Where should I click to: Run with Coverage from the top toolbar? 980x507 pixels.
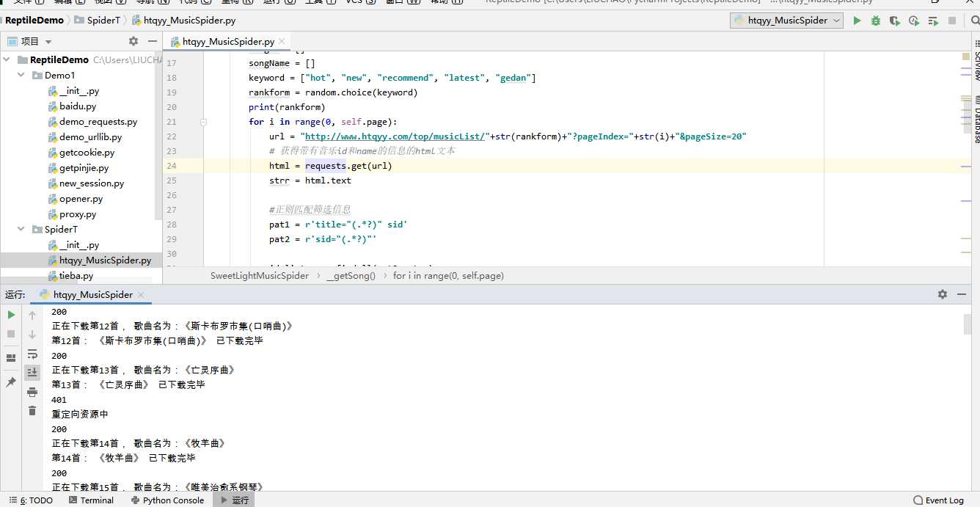pyautogui.click(x=894, y=21)
